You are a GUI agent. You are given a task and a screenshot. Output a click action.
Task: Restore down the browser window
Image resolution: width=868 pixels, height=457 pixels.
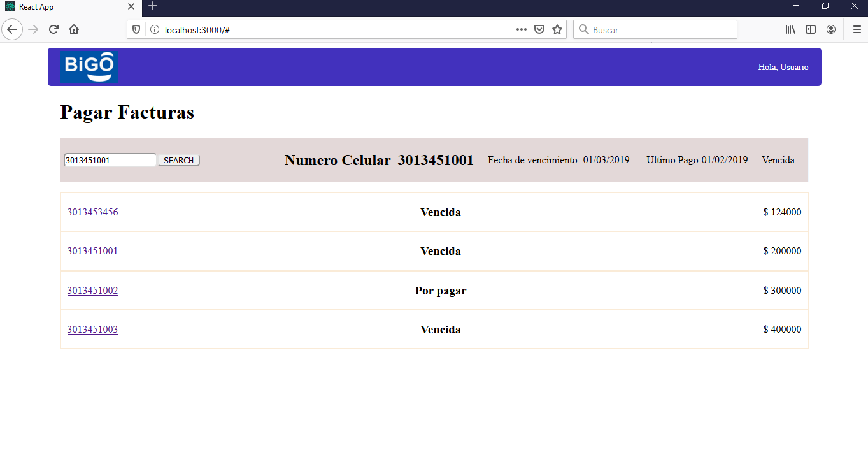(825, 6)
